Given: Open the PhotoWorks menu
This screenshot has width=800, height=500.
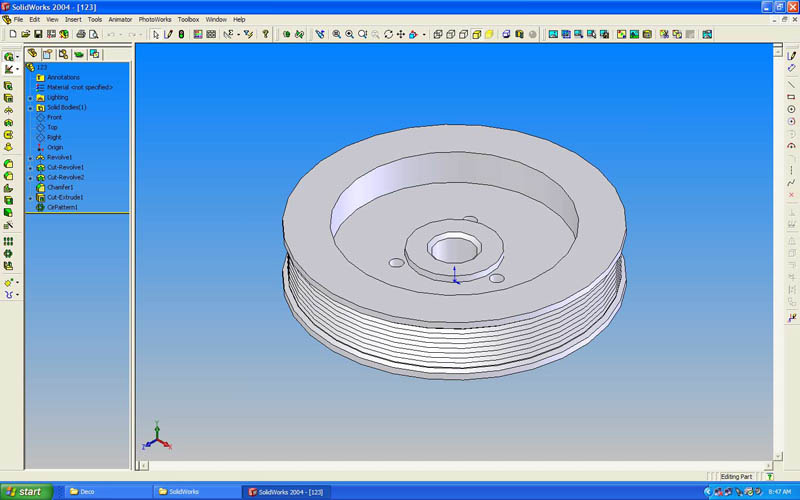Looking at the screenshot, I should (155, 19).
